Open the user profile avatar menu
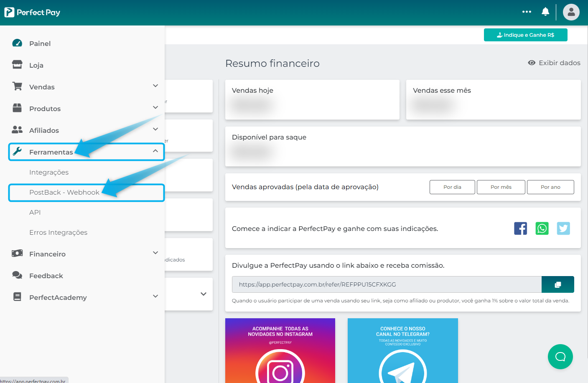Screen dimensions: 588x383 click(571, 12)
